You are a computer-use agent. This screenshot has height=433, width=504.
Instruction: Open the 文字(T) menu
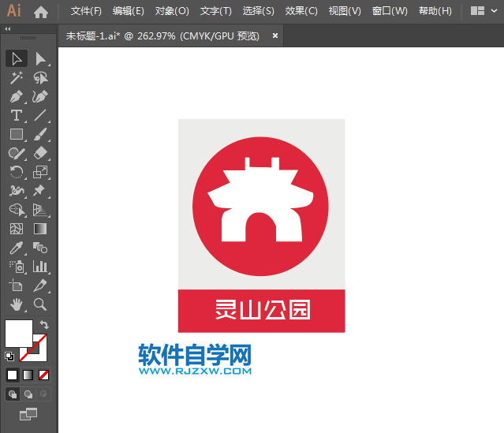[215, 11]
